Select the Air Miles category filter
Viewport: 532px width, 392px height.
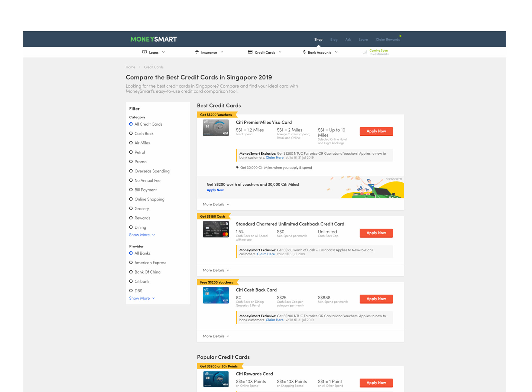(x=139, y=143)
